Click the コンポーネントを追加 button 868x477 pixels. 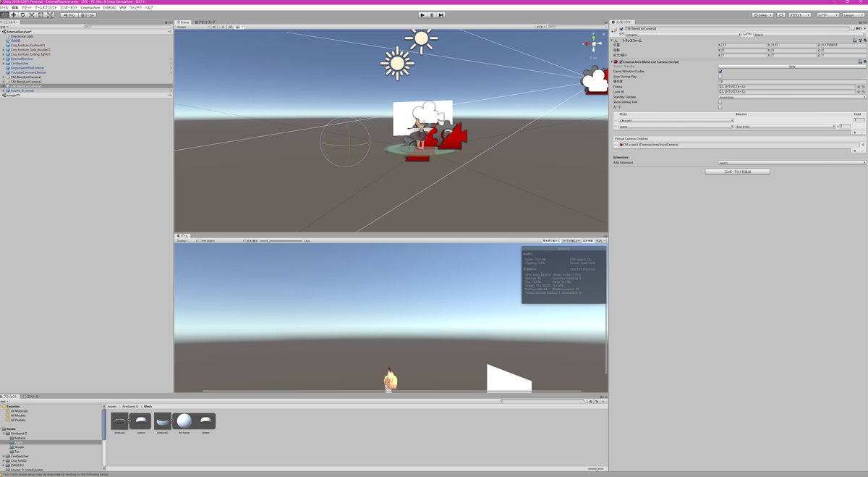[738, 172]
